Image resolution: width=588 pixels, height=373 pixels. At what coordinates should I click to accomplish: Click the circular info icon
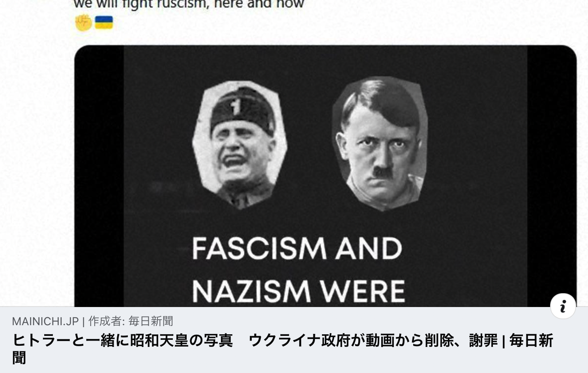(x=563, y=306)
